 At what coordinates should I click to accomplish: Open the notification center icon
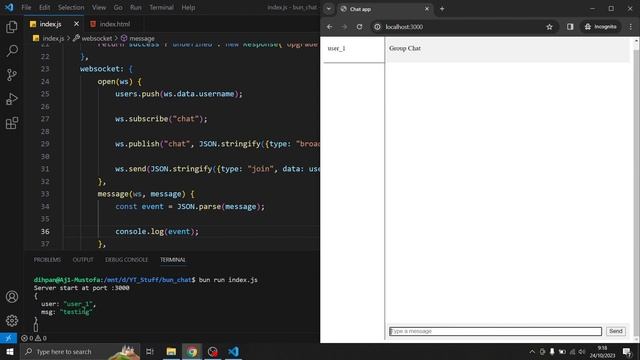tap(627, 351)
